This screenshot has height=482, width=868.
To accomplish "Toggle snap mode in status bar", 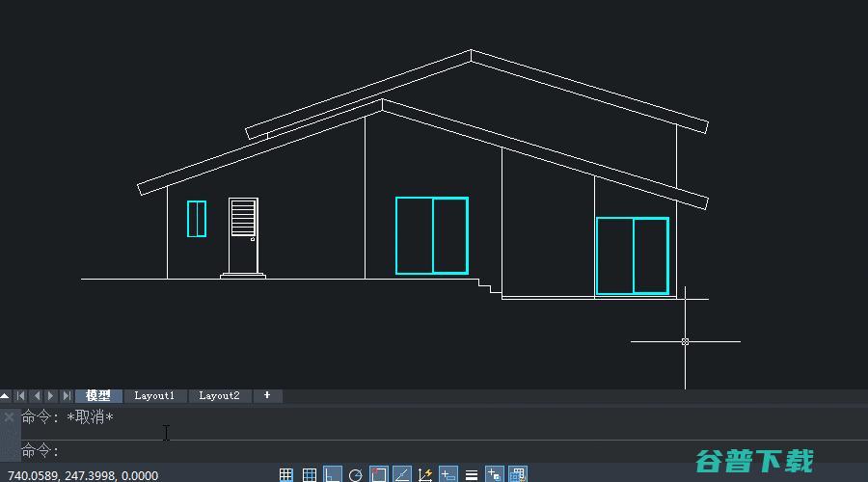I will [286, 475].
